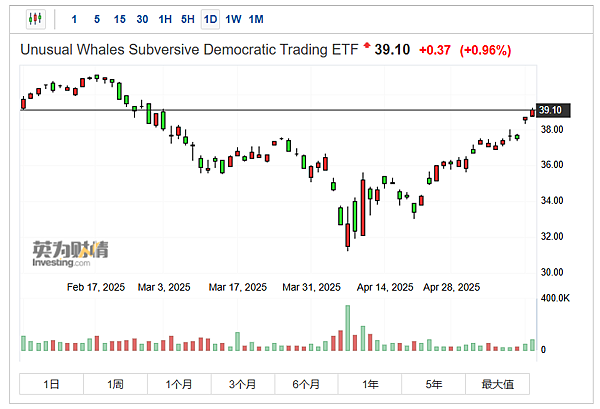Click the Mar 17, 2025 date label
This screenshot has height=409, width=600.
(238, 287)
